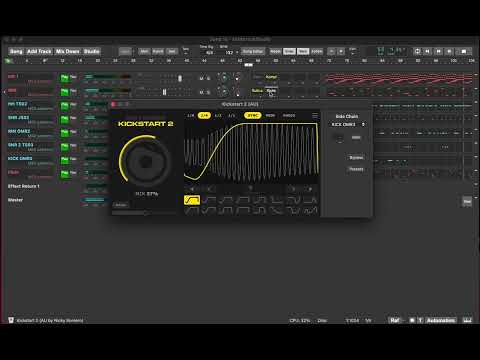
Task: Enable SYNC trigger mode in Kickstart
Action: tap(253, 116)
